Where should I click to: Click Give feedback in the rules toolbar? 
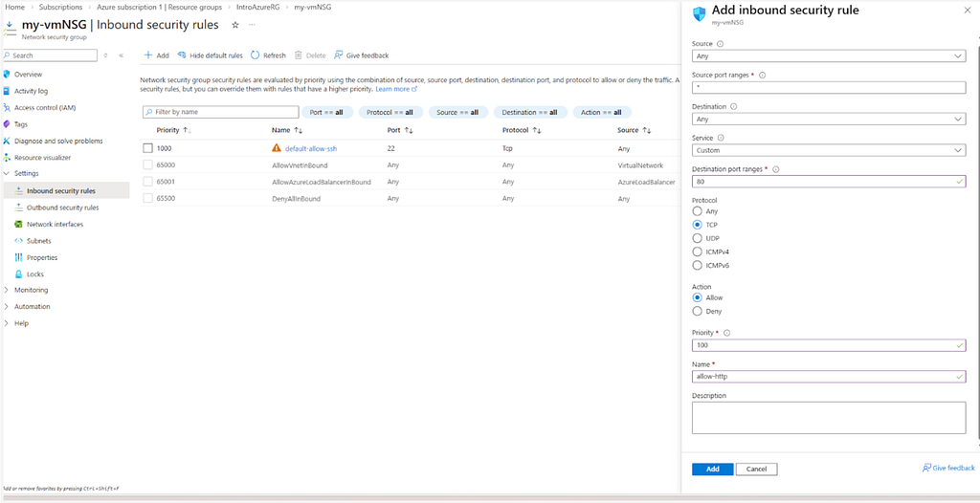(x=361, y=55)
